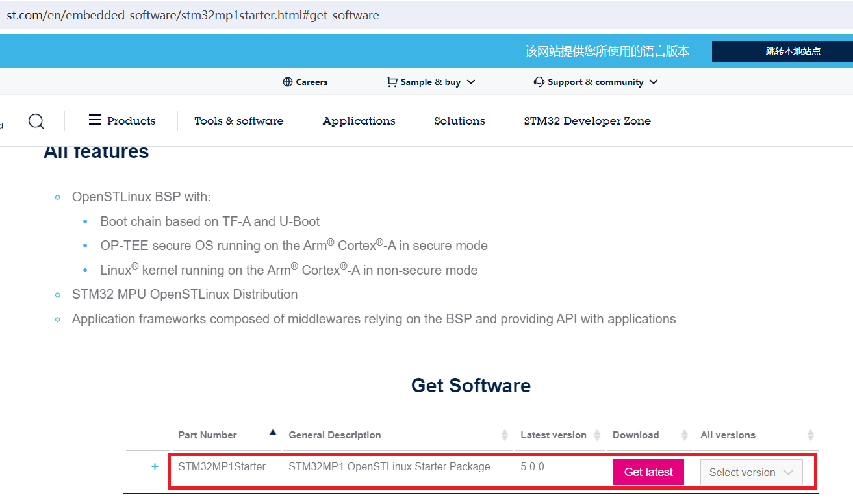Click the 5.0.0 latest version cell
This screenshot has height=504, width=853.
(532, 466)
